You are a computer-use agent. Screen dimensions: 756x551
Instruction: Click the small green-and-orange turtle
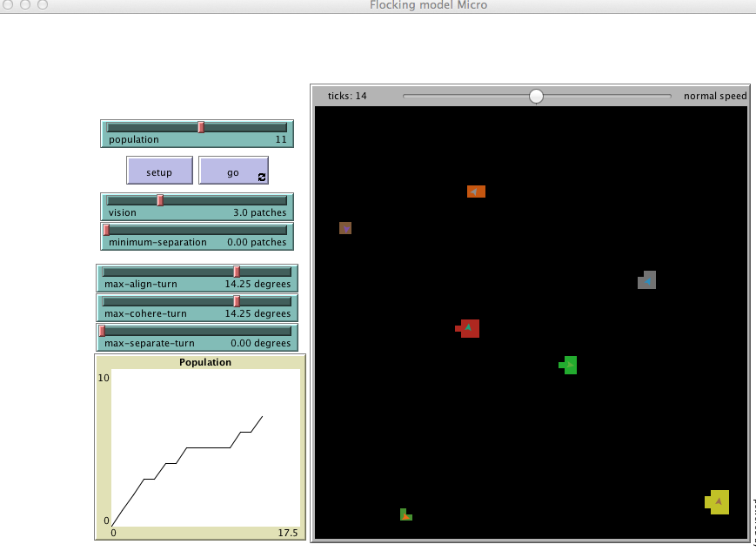405,514
